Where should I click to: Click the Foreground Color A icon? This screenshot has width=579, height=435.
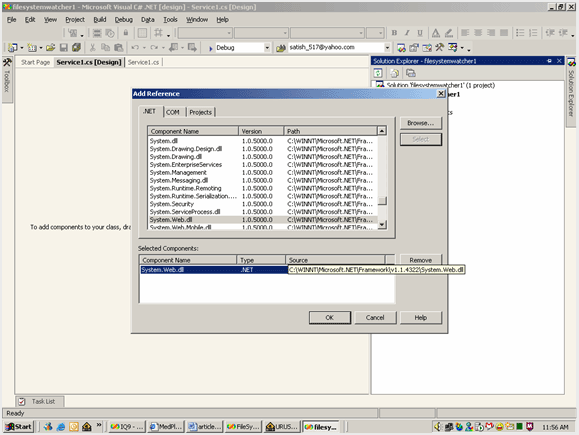(436, 33)
